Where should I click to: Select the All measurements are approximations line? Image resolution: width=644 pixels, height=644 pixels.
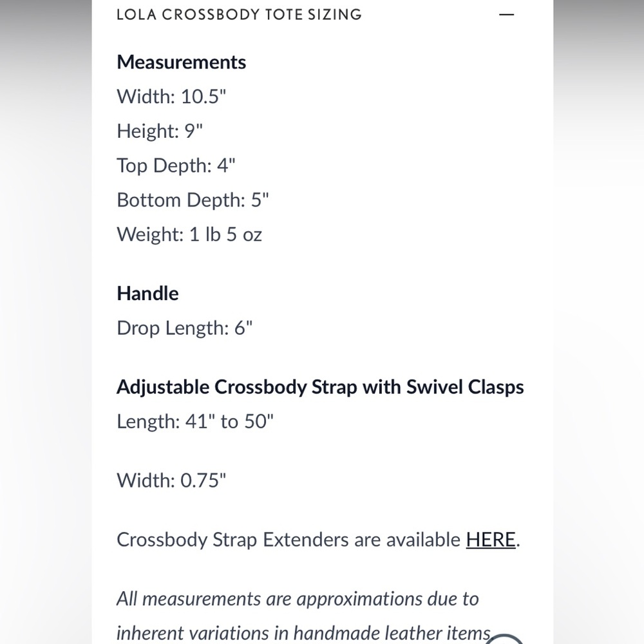click(298, 599)
